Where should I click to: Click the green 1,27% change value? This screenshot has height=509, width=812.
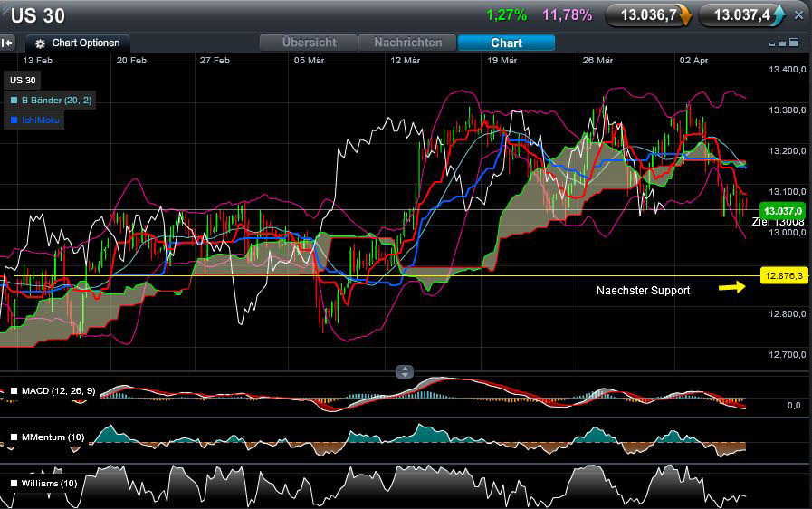(x=506, y=15)
